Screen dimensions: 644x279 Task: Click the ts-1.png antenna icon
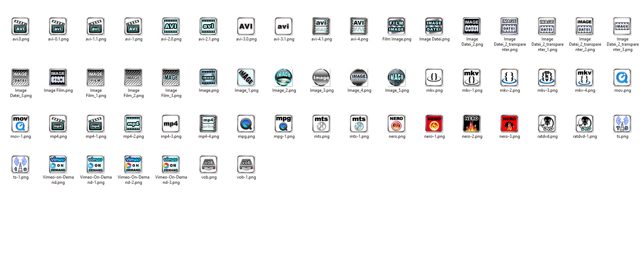click(x=21, y=164)
